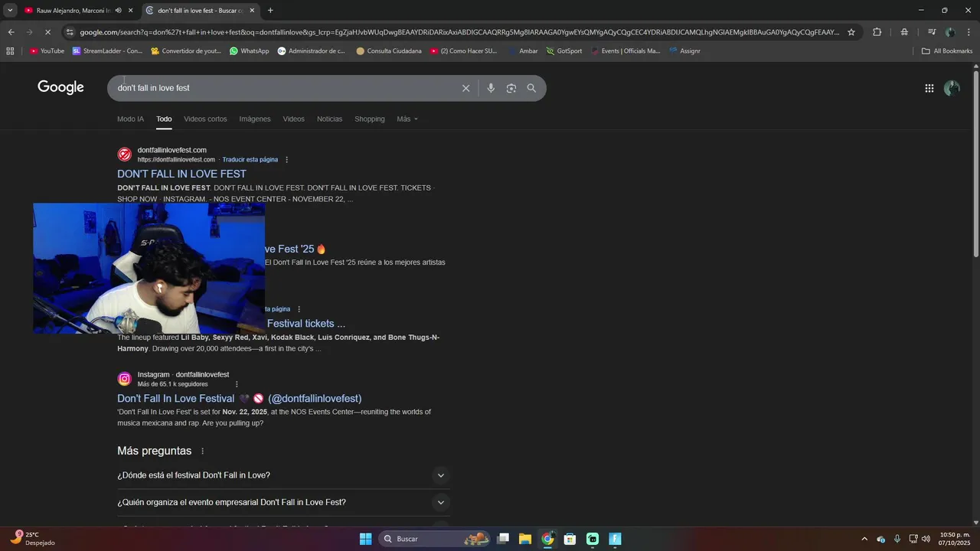The height and width of the screenshot is (551, 980).
Task: Open the volume control in system tray
Action: click(926, 539)
